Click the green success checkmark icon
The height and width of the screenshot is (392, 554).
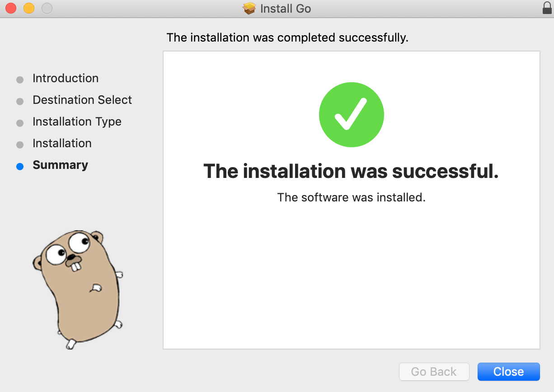352,115
